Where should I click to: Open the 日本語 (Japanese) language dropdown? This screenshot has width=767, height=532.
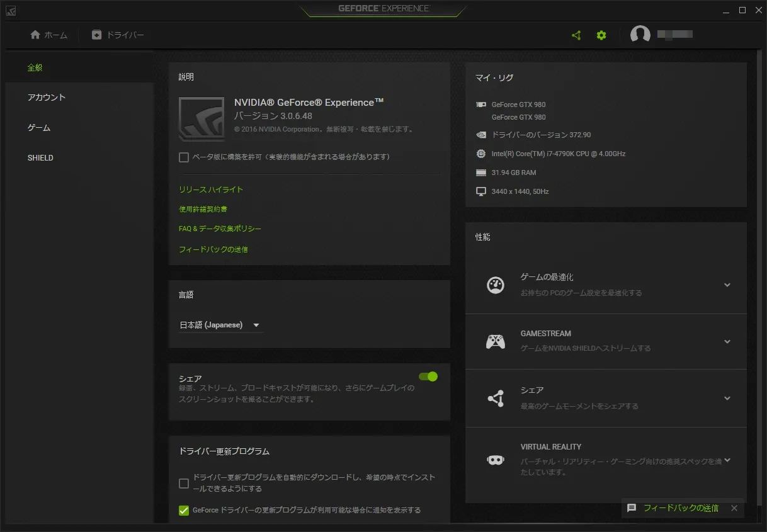point(220,325)
